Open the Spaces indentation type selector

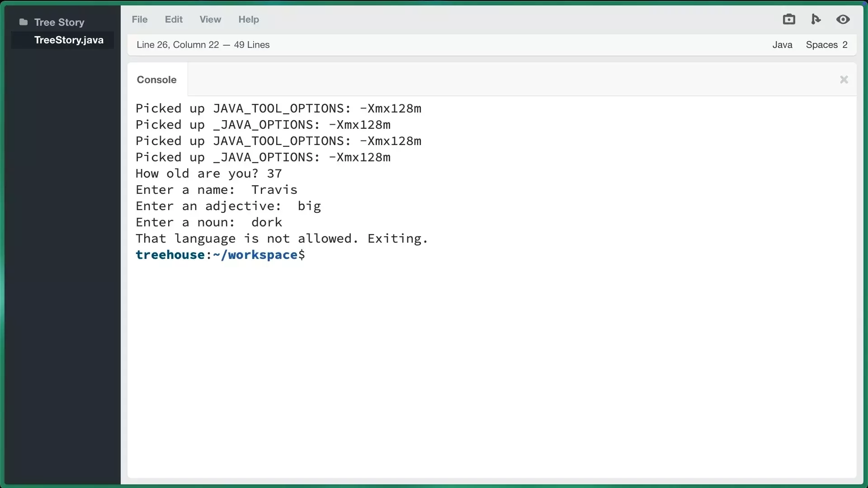(821, 45)
